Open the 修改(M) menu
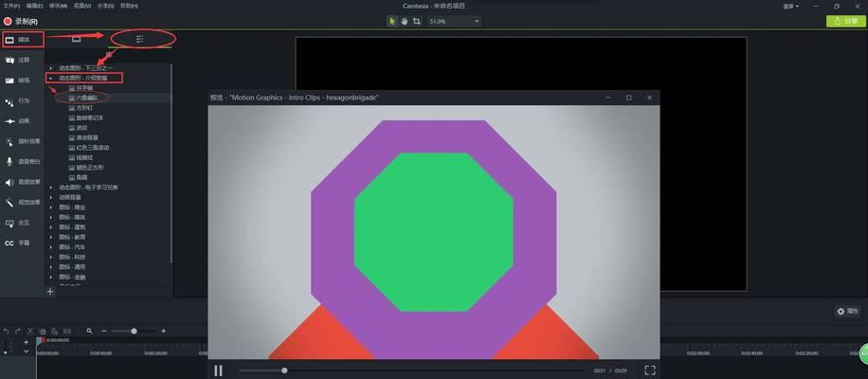 click(58, 6)
